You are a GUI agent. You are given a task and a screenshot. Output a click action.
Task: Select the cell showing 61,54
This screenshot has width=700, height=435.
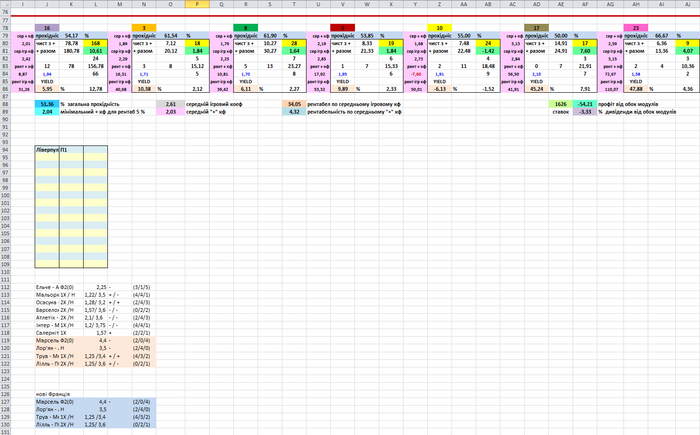(171, 35)
